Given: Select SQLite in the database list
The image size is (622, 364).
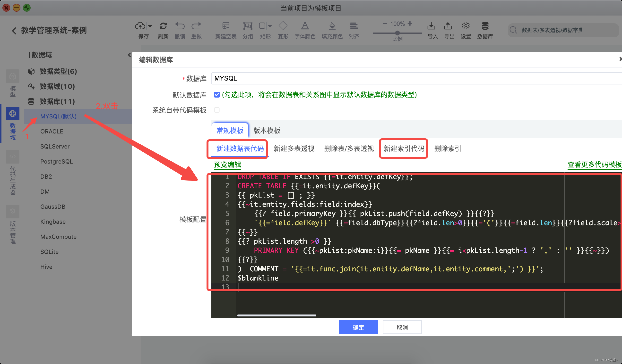Looking at the screenshot, I should click(49, 252).
